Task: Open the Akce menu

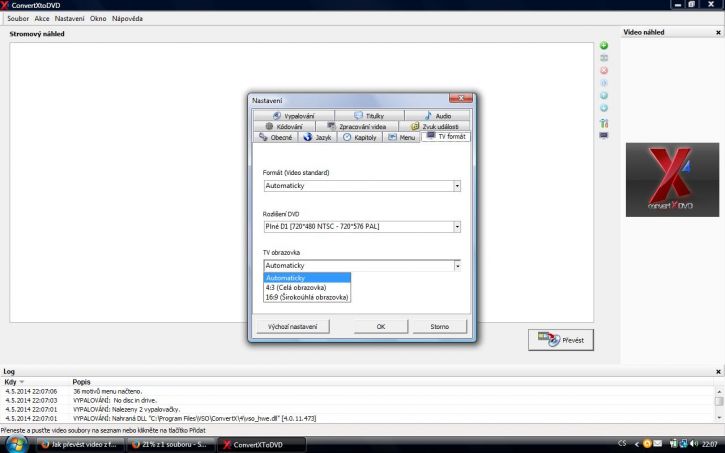Action: (x=42, y=18)
